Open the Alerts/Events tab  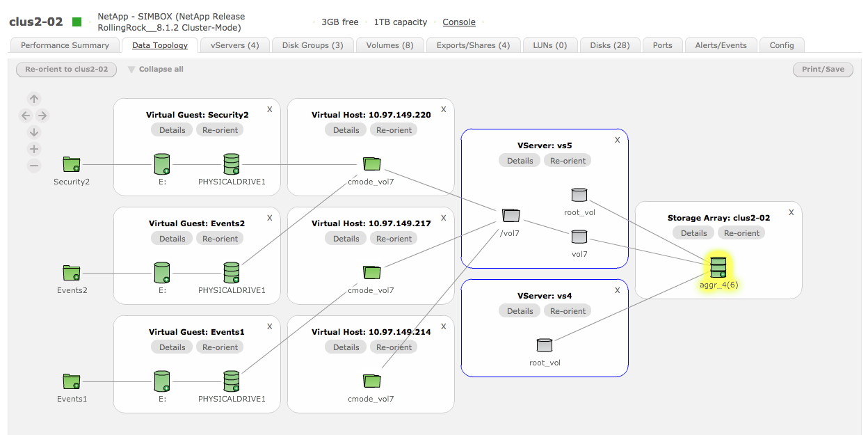[x=721, y=45]
